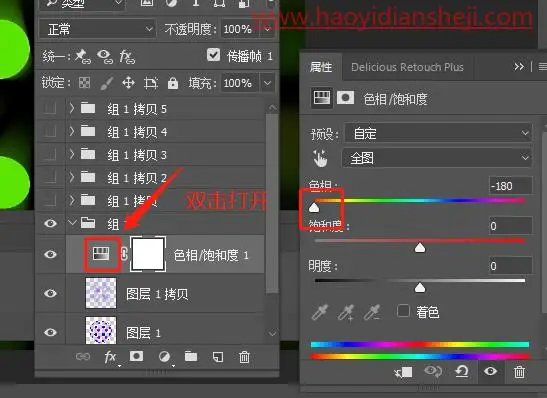Image resolution: width=547 pixels, height=398 pixels.
Task: Add a layer style via the bottom fx icon
Action: 110,357
